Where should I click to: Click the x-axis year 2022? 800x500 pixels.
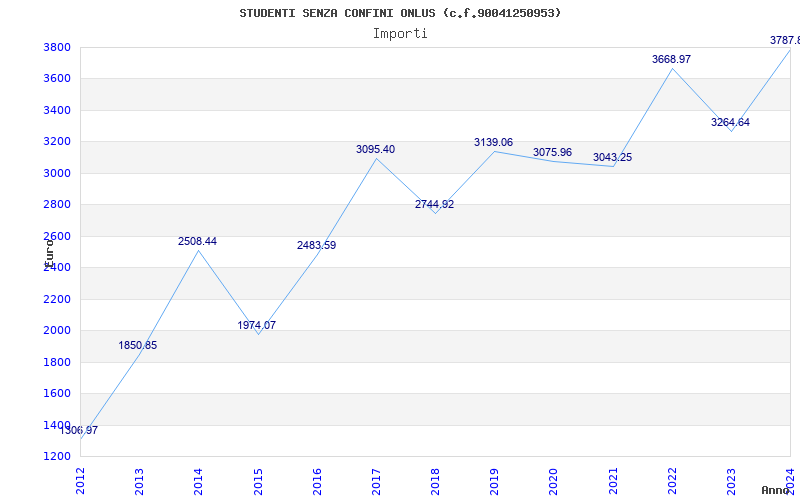pos(672,481)
